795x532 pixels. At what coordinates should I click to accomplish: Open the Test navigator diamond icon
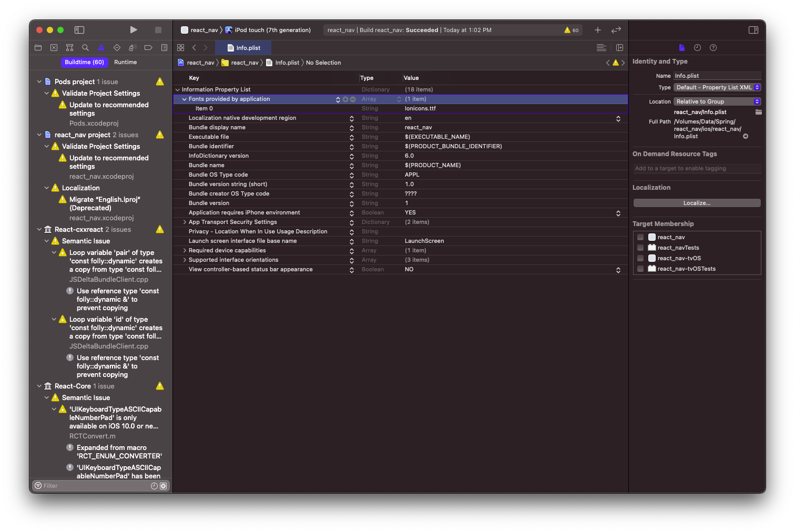117,48
